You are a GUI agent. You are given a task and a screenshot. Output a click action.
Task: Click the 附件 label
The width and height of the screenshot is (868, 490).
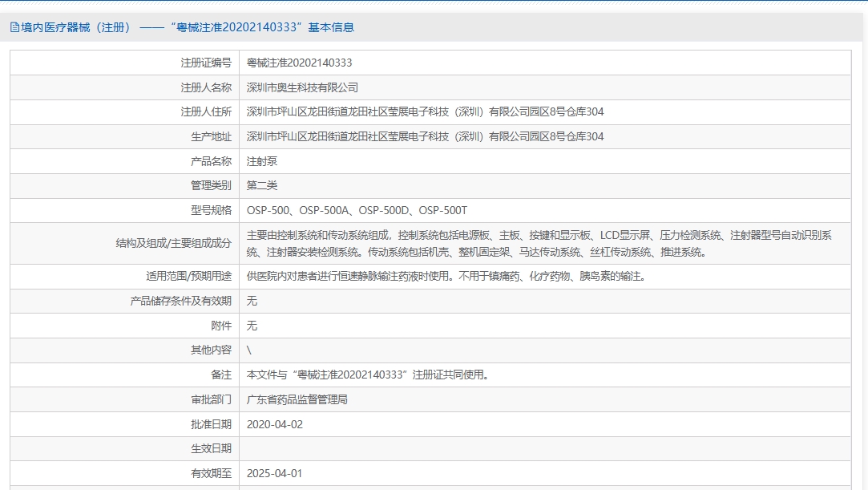pos(221,326)
